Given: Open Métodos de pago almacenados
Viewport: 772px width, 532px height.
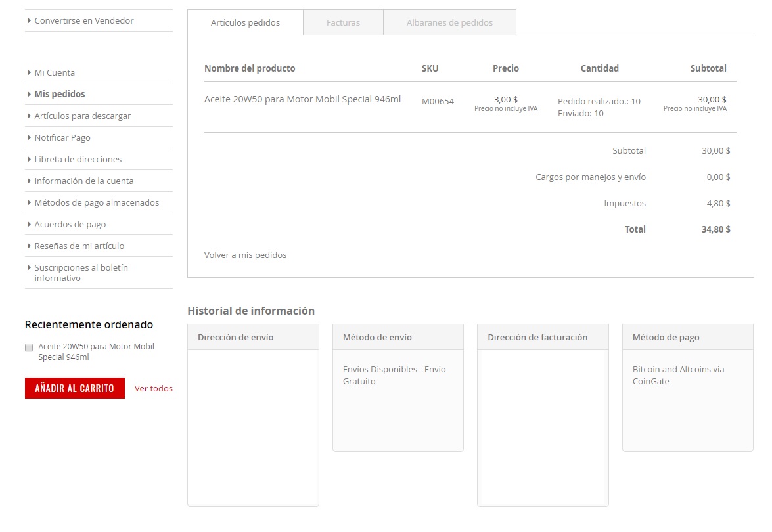Looking at the screenshot, I should click(97, 202).
